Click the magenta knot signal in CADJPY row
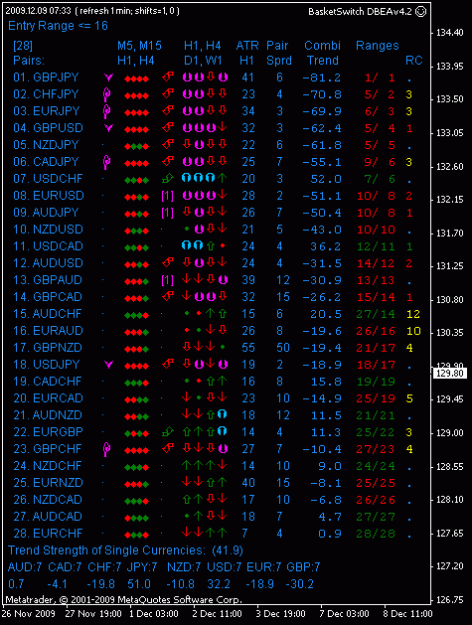 (106, 162)
